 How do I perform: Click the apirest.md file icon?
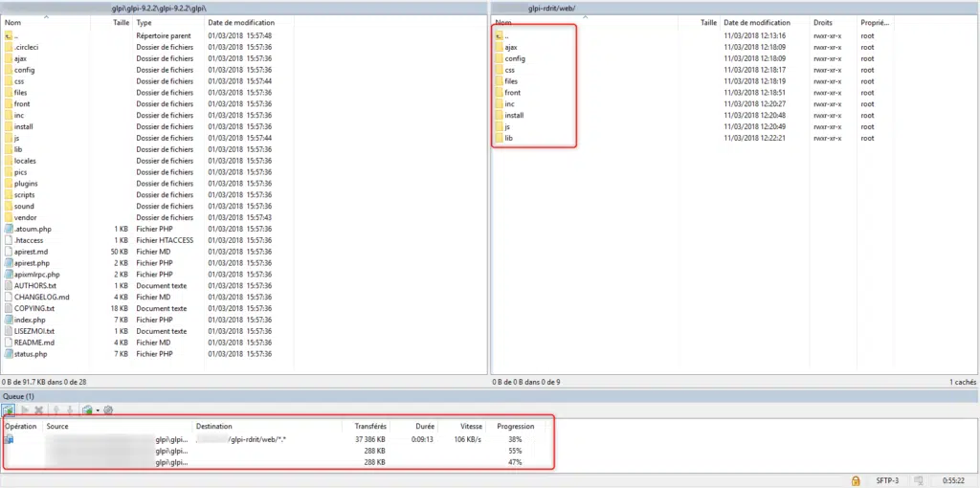[8, 252]
